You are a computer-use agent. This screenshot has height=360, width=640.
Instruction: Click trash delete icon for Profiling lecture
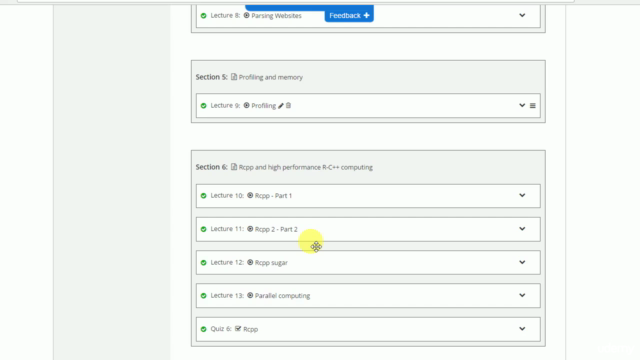pos(289,105)
